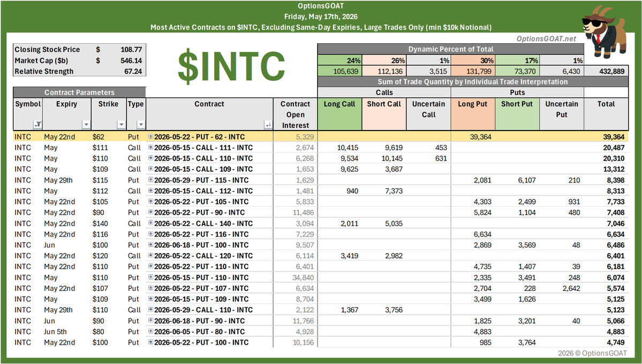Select the Short Call column header

[384, 114]
